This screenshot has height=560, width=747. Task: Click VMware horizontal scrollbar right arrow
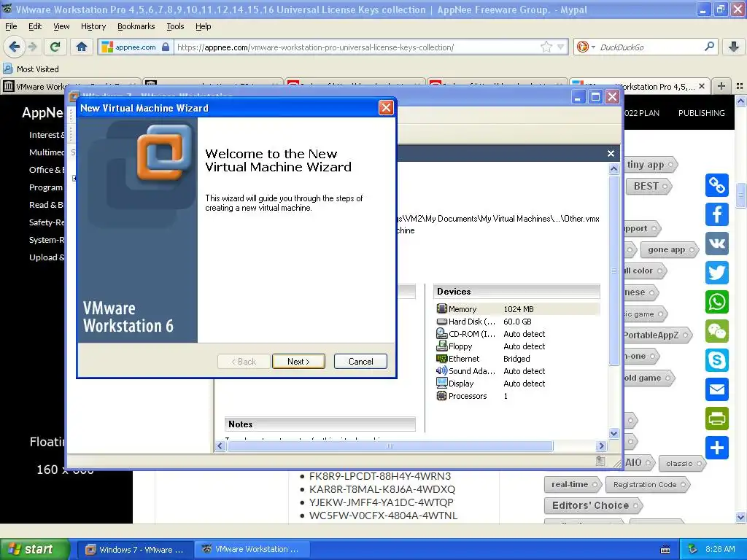point(601,446)
